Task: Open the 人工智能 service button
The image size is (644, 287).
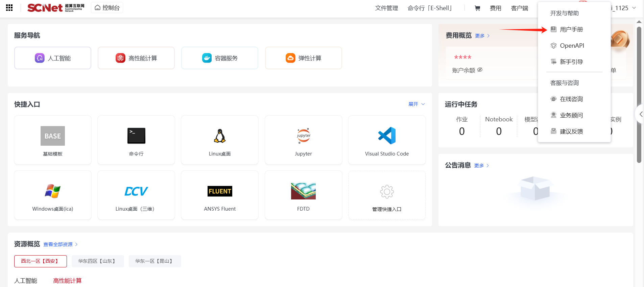Action: pos(53,58)
